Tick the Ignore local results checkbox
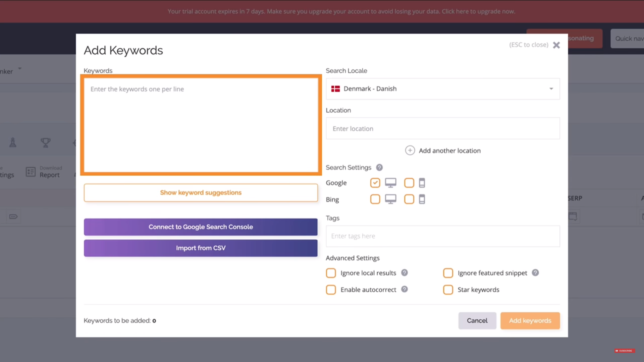Screen dimensions: 644x362 tap(331, 273)
